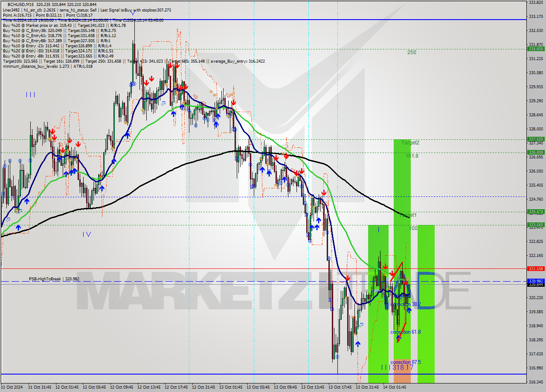This screenshot has height=392, width=546.
Task: Click the 'Target1' chart label
Action: pos(408,215)
